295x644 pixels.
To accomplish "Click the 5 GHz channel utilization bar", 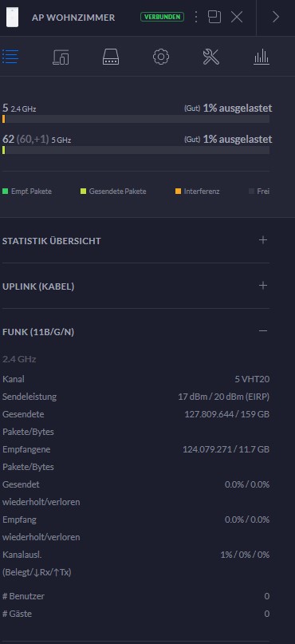I will pos(136,150).
